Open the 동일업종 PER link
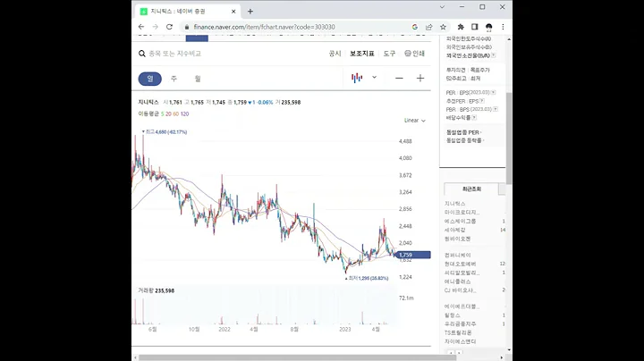The height and width of the screenshot is (361, 644). [x=463, y=132]
